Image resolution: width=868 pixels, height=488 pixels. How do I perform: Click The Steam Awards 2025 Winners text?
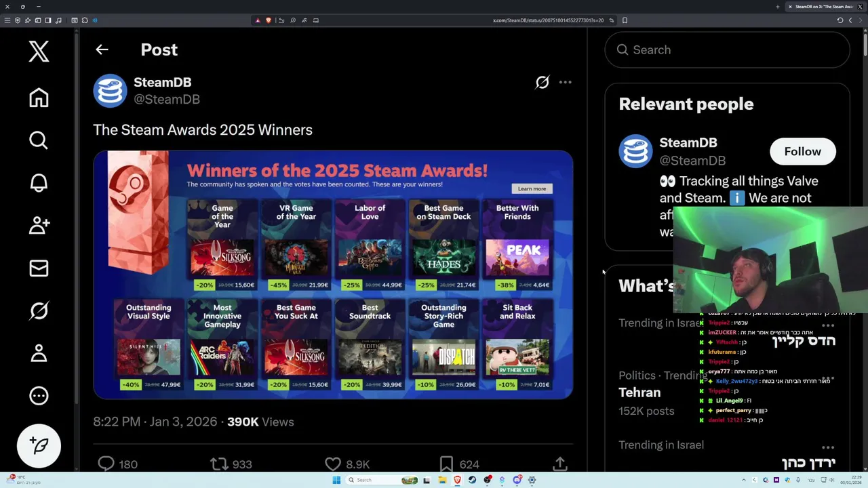click(x=203, y=129)
